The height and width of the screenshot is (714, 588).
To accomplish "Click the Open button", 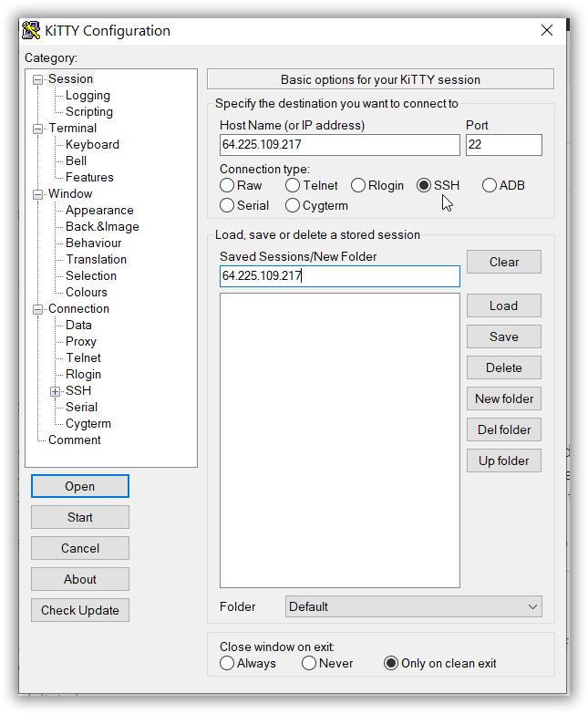I will pos(80,486).
